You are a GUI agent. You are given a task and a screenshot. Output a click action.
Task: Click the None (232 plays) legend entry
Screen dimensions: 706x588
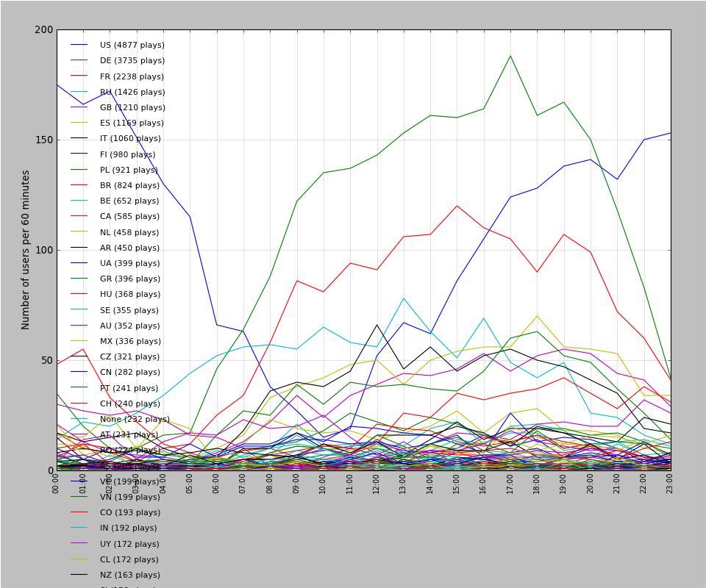pyautogui.click(x=135, y=420)
